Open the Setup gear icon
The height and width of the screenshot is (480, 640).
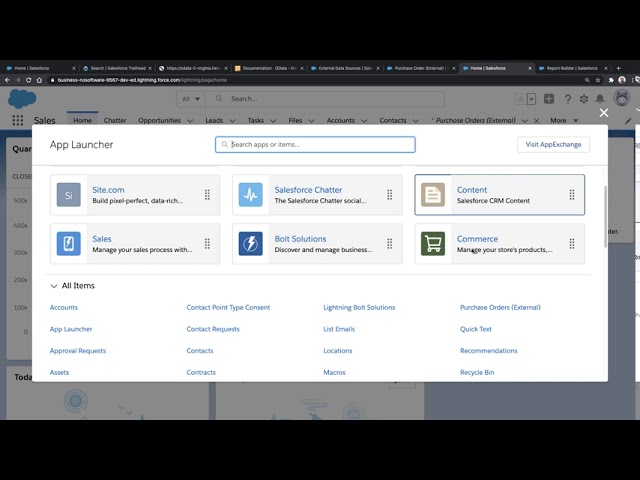click(x=584, y=99)
